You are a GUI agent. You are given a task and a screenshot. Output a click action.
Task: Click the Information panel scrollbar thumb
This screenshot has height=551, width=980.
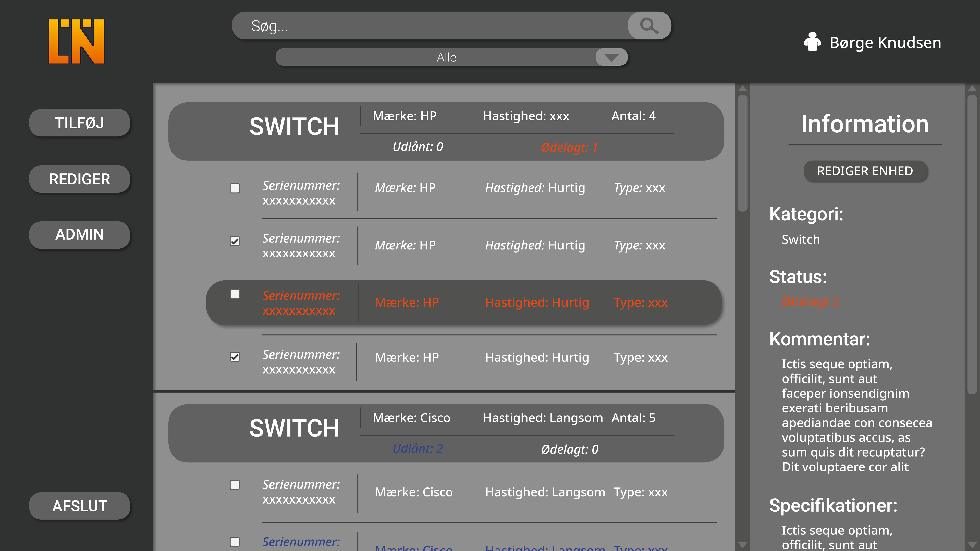tap(972, 245)
